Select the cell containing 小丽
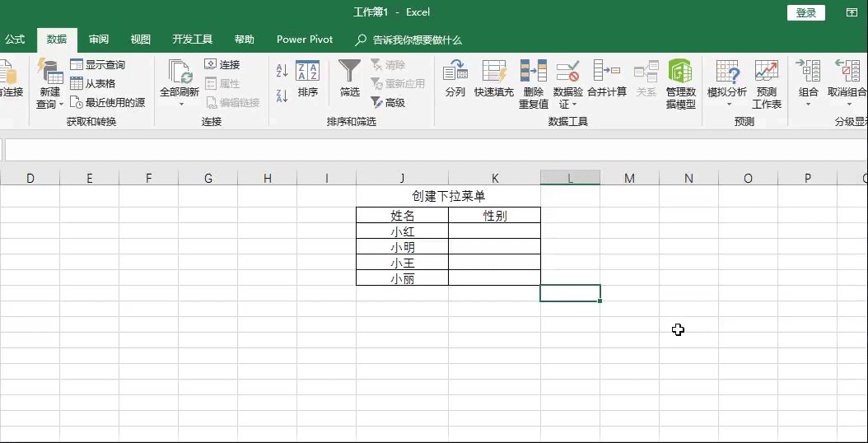This screenshot has width=868, height=443. (403, 278)
